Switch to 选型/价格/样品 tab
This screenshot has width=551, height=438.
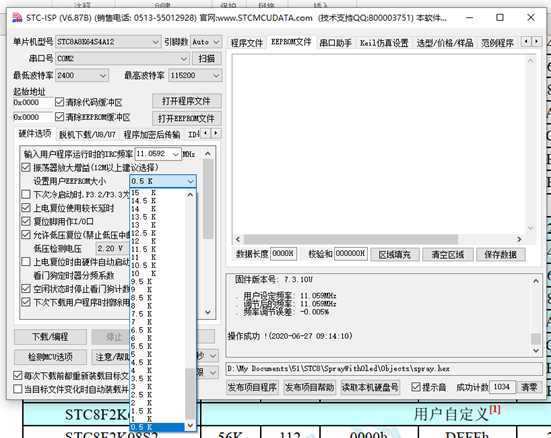[x=445, y=43]
